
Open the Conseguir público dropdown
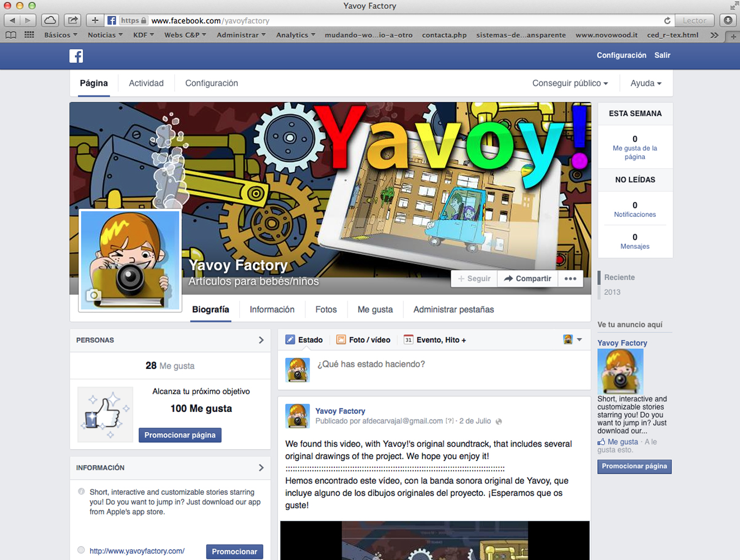coord(570,83)
